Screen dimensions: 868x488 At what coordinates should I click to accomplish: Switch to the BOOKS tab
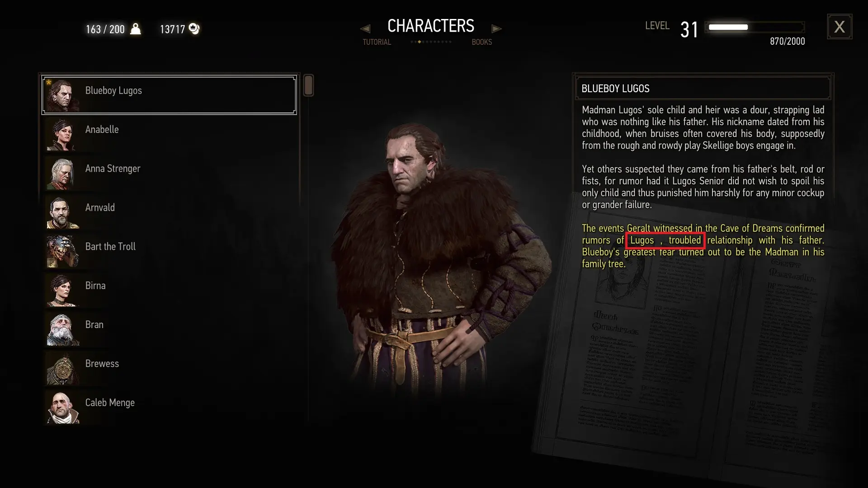(x=481, y=42)
